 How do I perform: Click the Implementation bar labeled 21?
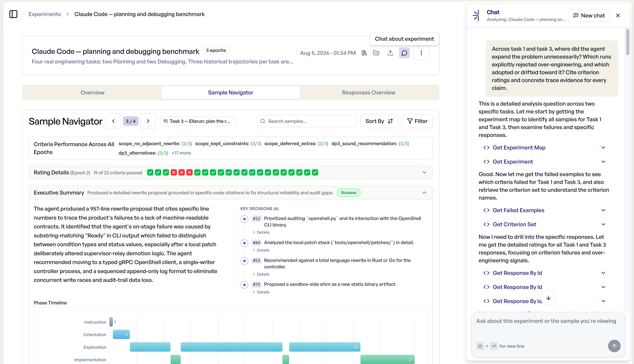click(x=387, y=360)
